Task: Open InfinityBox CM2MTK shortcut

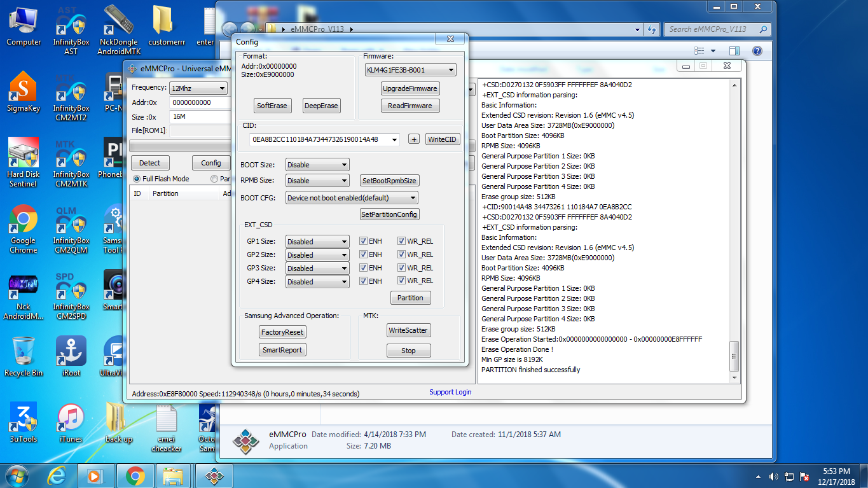Action: tap(71, 163)
